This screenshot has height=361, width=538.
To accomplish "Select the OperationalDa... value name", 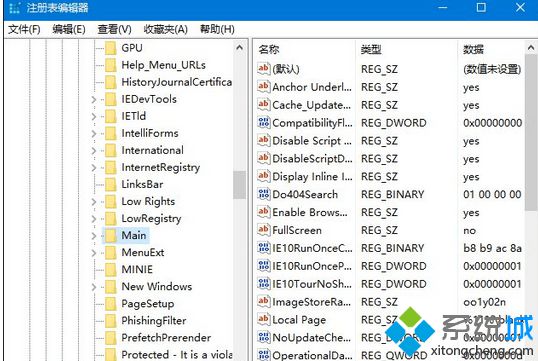I will pos(312,355).
